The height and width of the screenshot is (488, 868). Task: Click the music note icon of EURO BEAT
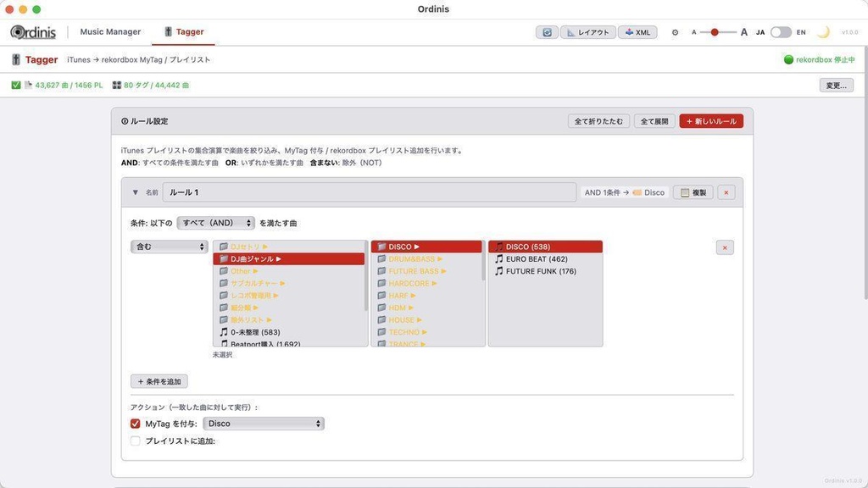tap(498, 259)
